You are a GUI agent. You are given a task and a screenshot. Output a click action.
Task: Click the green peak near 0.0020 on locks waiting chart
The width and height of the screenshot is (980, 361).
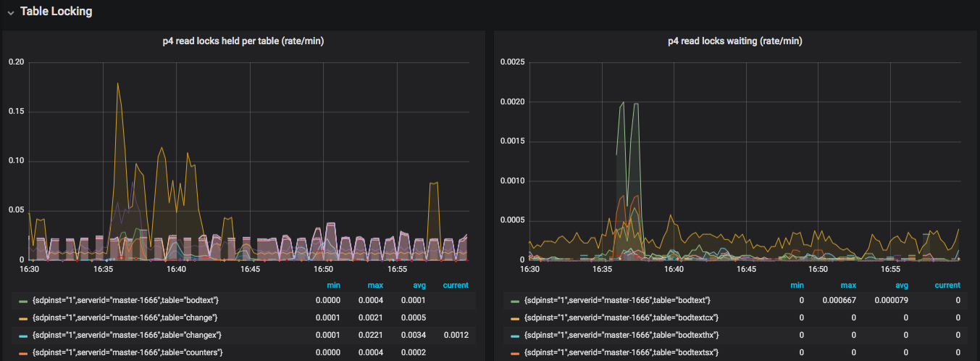pyautogui.click(x=622, y=103)
